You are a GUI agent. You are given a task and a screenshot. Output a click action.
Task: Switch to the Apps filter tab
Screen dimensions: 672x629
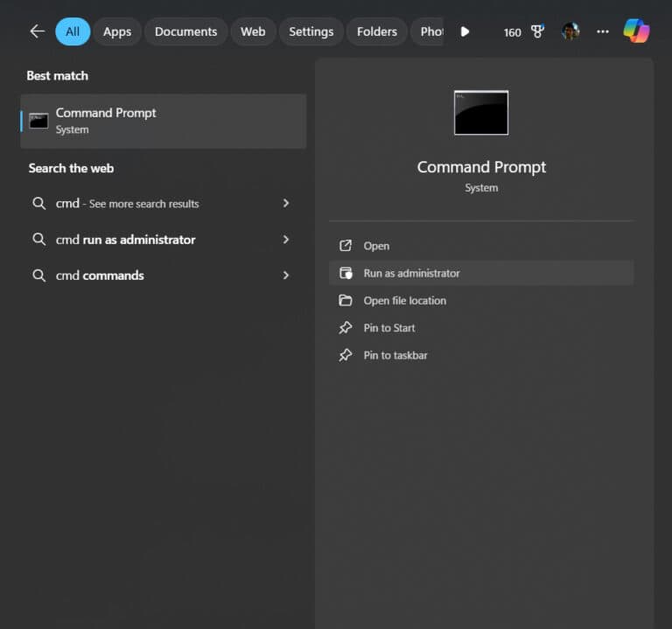tap(117, 31)
